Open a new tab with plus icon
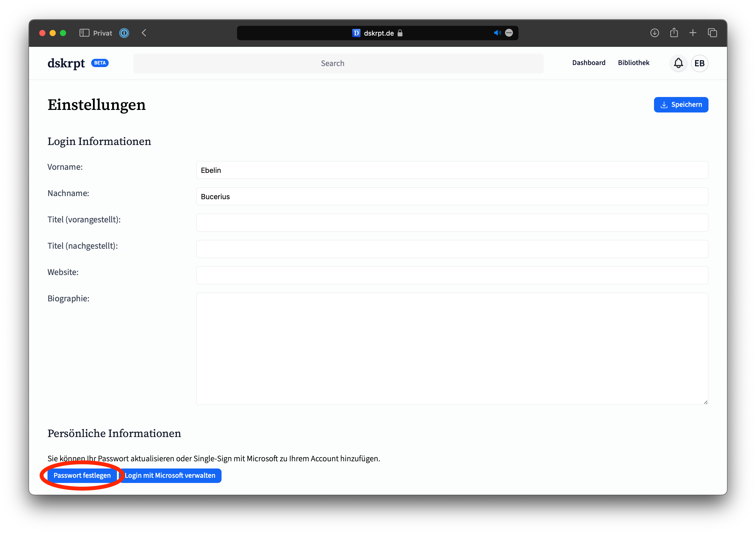The width and height of the screenshot is (756, 533). [693, 33]
